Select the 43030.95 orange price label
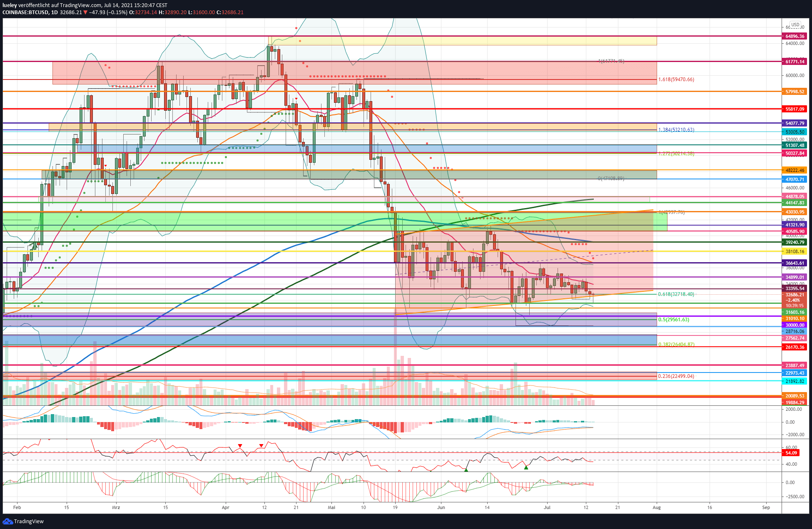 (x=795, y=212)
